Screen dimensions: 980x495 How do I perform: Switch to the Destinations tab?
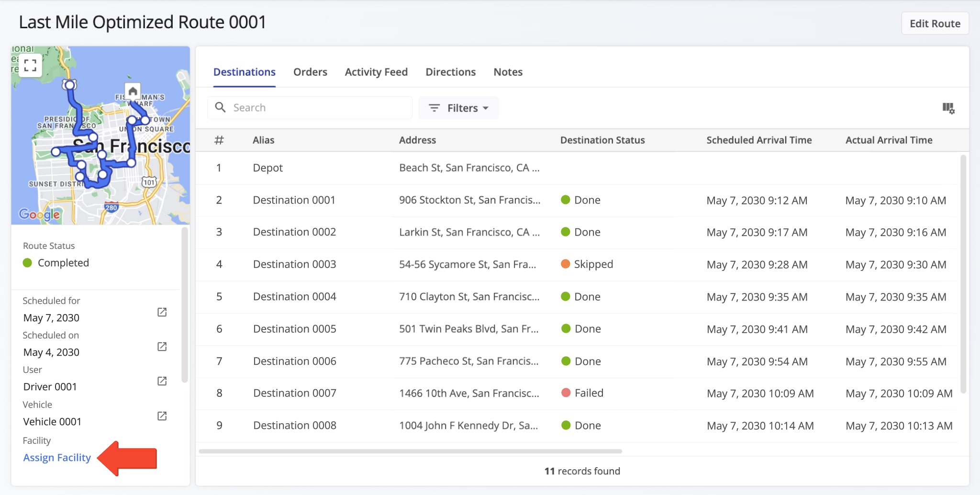[244, 72]
